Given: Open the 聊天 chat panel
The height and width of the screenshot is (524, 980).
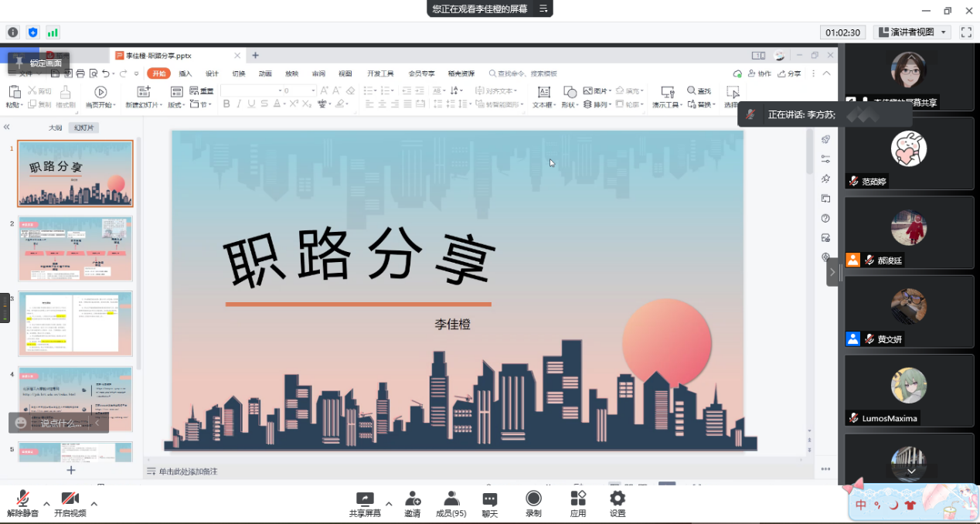Looking at the screenshot, I should [x=489, y=503].
